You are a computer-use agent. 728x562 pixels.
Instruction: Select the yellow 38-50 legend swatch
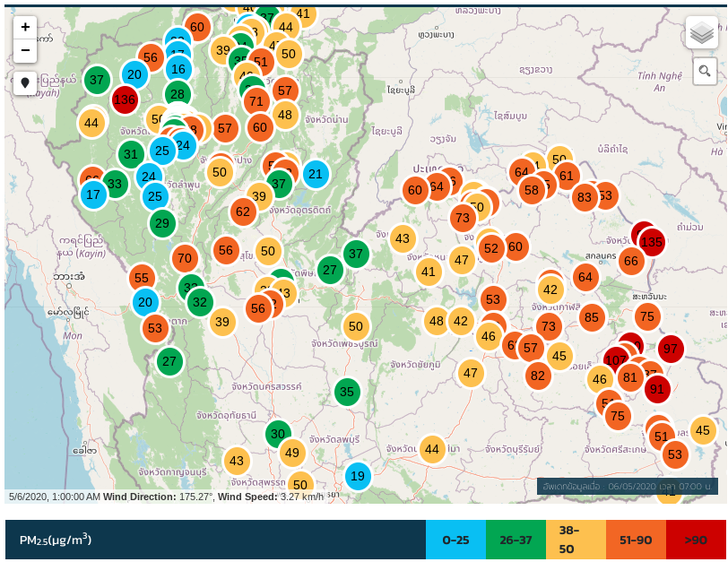pos(576,540)
